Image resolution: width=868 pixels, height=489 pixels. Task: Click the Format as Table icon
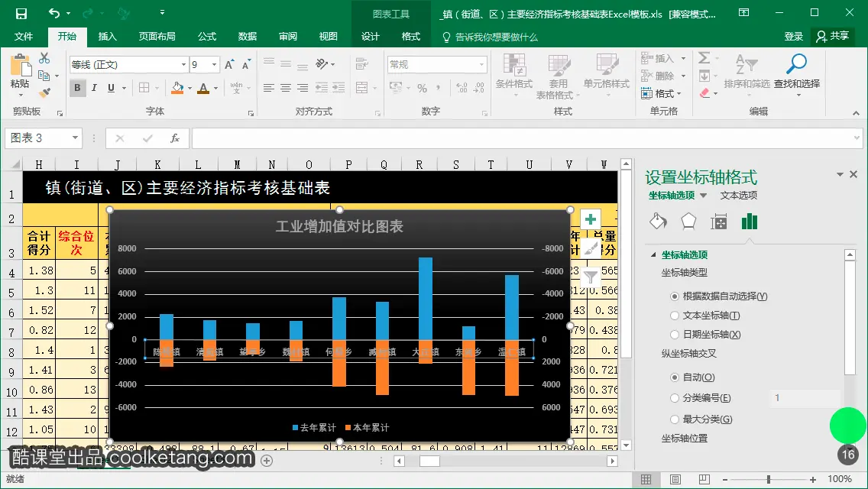point(559,66)
